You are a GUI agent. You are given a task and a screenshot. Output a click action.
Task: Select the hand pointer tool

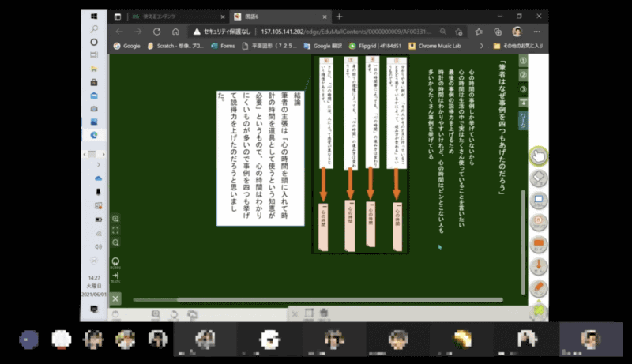click(x=539, y=156)
